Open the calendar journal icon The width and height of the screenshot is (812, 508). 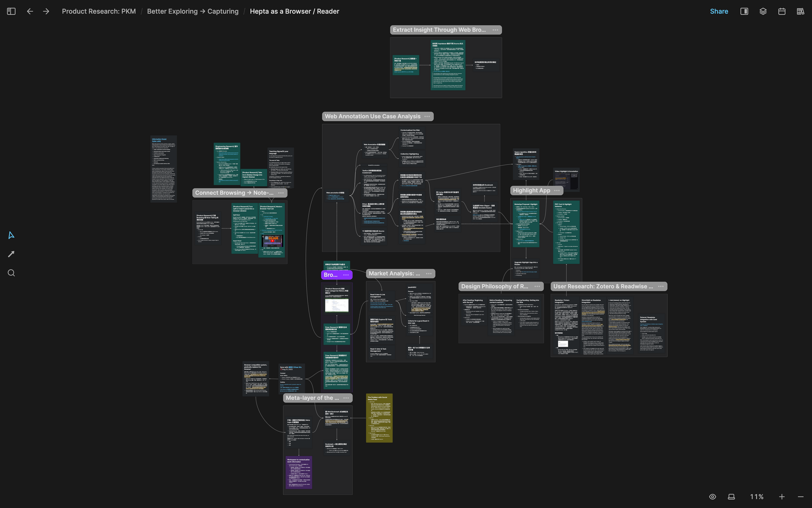[x=782, y=11]
